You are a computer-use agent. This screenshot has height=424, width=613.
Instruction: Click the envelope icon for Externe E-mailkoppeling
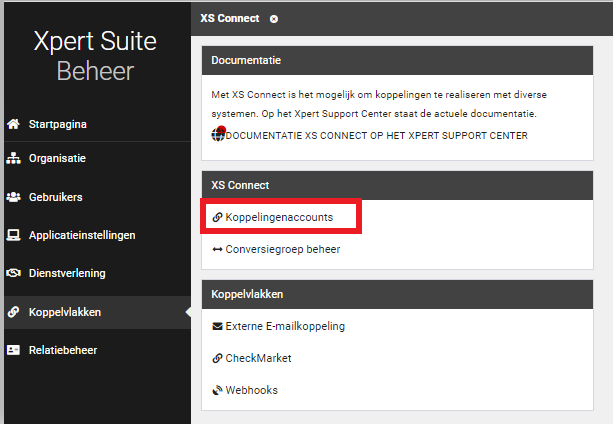217,326
